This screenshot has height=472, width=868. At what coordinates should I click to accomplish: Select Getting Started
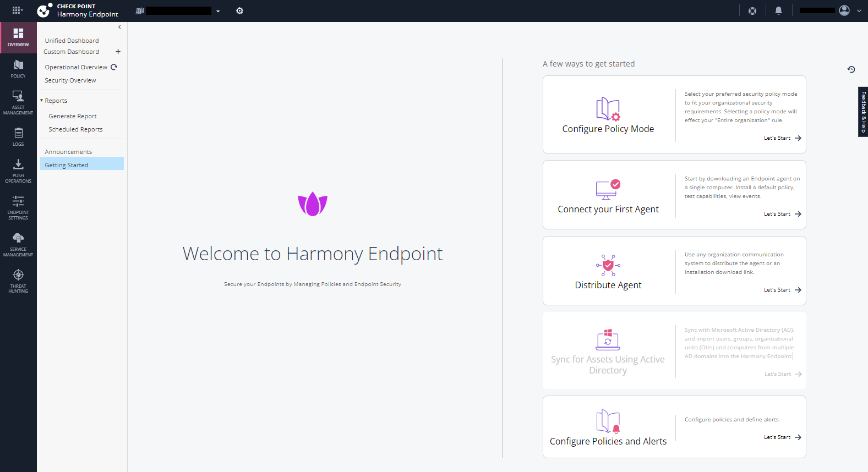click(x=82, y=163)
